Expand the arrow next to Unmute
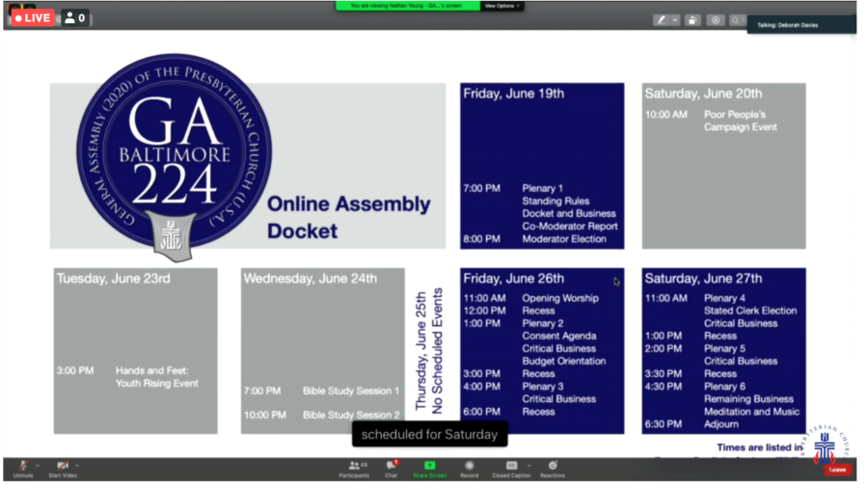 point(39,466)
